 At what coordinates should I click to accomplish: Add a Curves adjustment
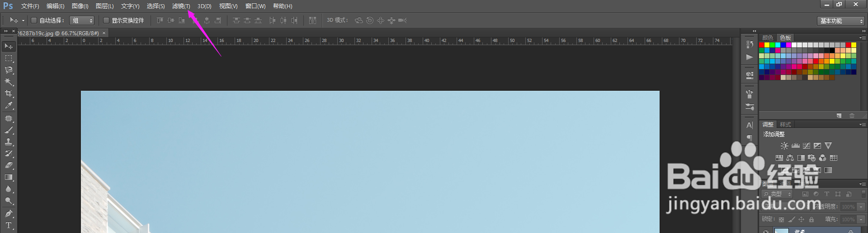pyautogui.click(x=807, y=146)
